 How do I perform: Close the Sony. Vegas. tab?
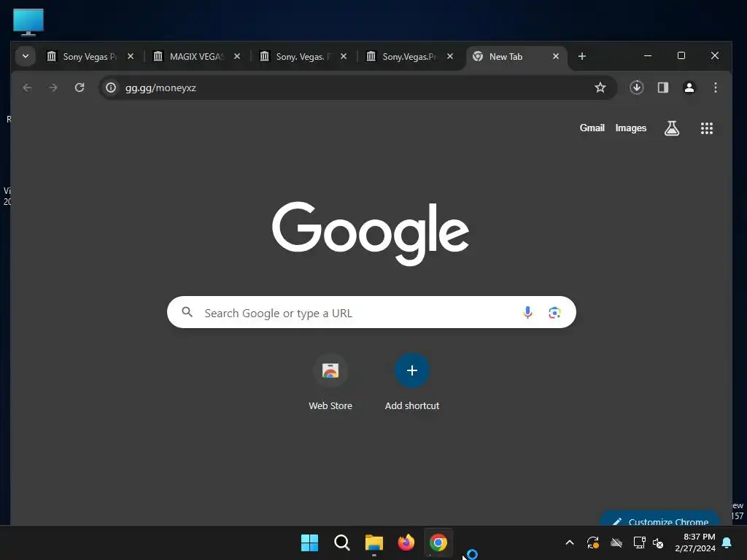point(344,56)
